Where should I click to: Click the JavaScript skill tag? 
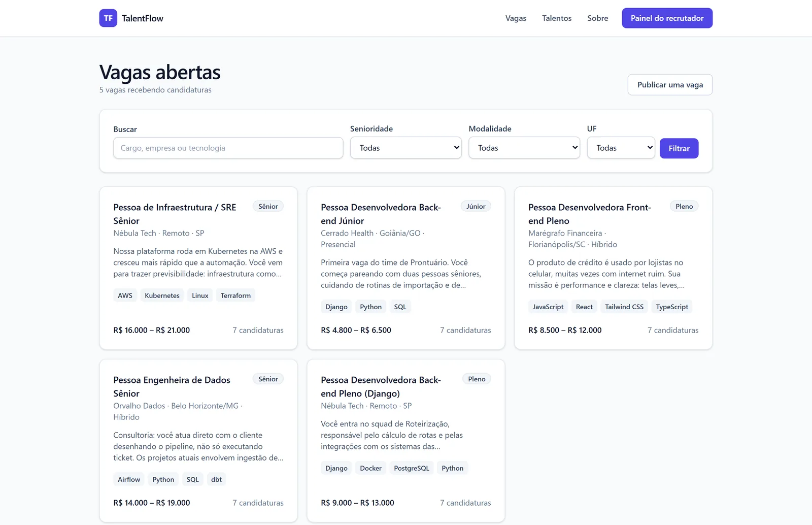click(548, 307)
